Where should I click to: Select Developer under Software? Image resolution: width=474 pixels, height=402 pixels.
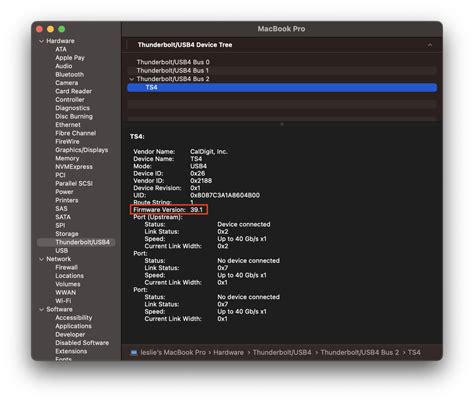click(70, 334)
